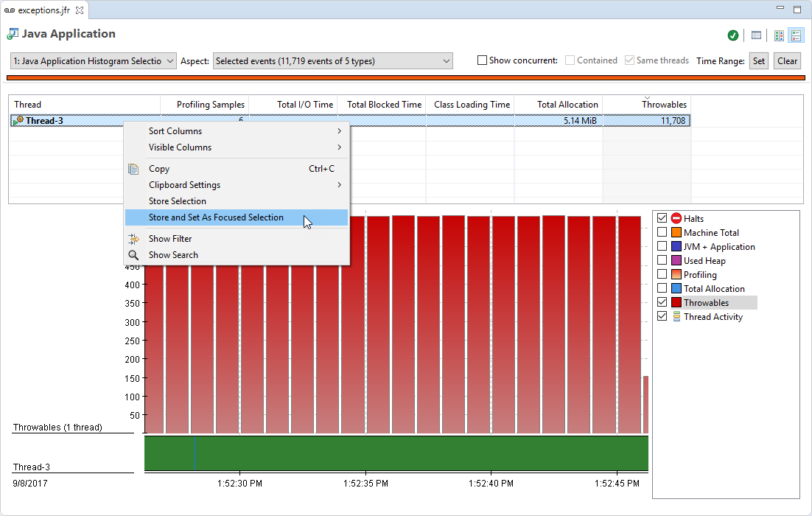
Task: Click the Throwables legend label
Action: [x=706, y=302]
